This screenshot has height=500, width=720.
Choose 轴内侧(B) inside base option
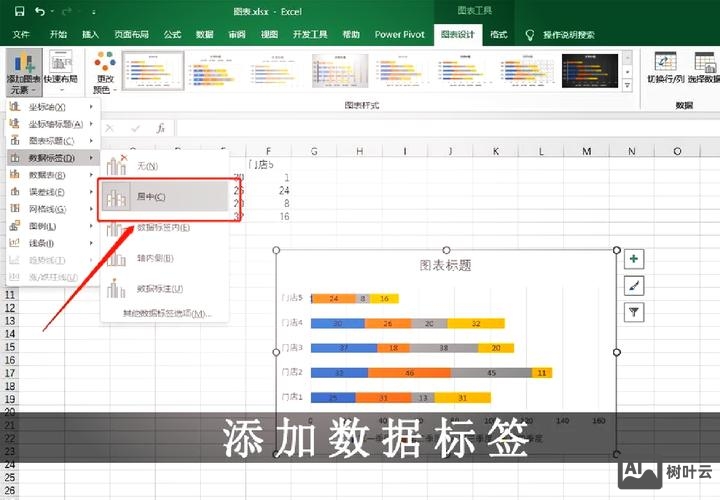tap(165, 258)
